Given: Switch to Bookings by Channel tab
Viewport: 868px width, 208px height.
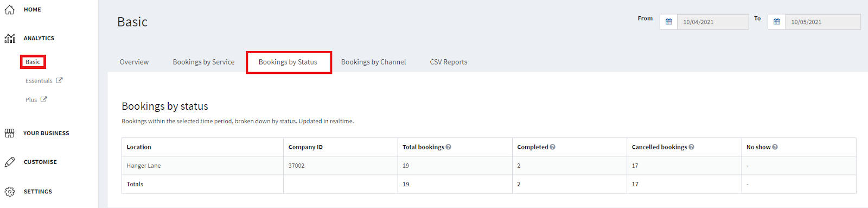Looking at the screenshot, I should click(x=373, y=62).
